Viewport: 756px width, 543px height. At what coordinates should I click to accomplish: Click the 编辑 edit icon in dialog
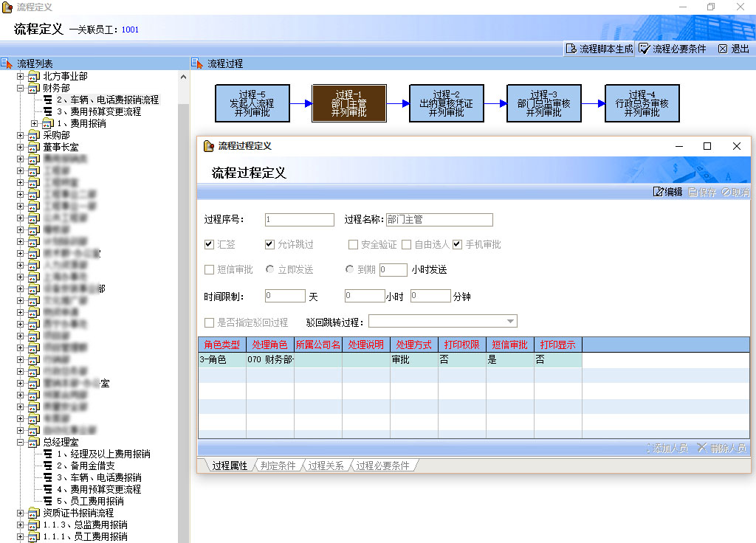click(x=659, y=192)
